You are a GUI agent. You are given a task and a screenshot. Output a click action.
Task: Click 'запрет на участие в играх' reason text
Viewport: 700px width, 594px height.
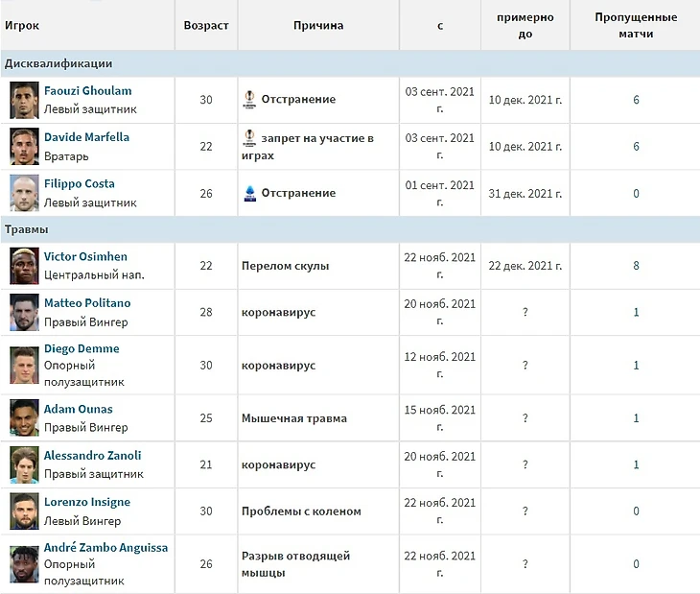[x=308, y=147]
